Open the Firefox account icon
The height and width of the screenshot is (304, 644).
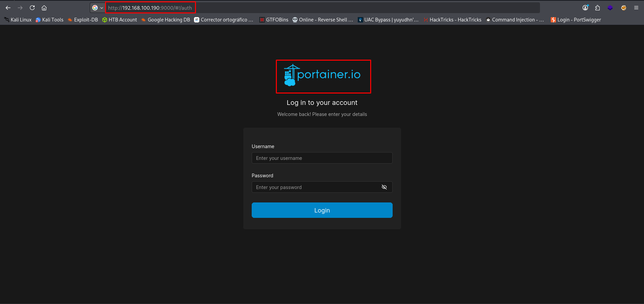[585, 8]
